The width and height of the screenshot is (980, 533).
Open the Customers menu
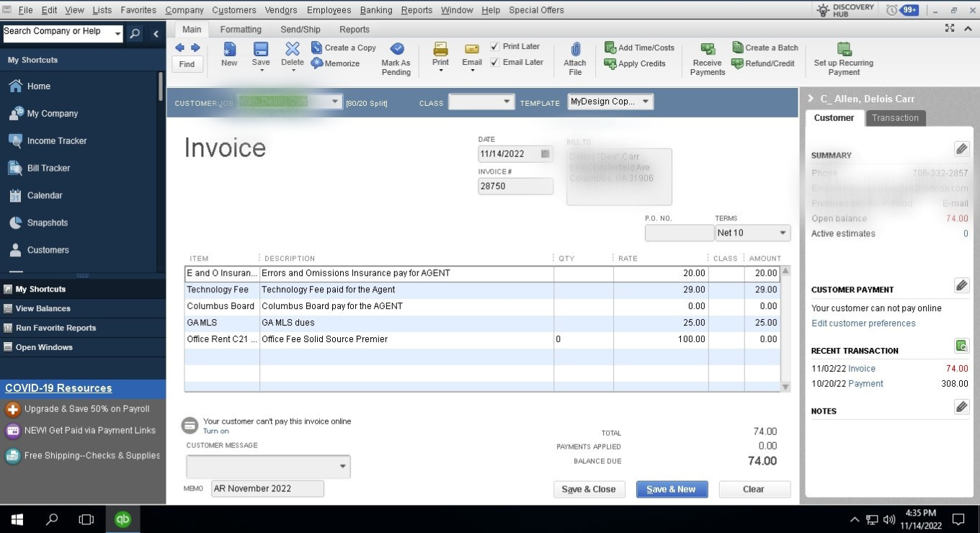233,10
